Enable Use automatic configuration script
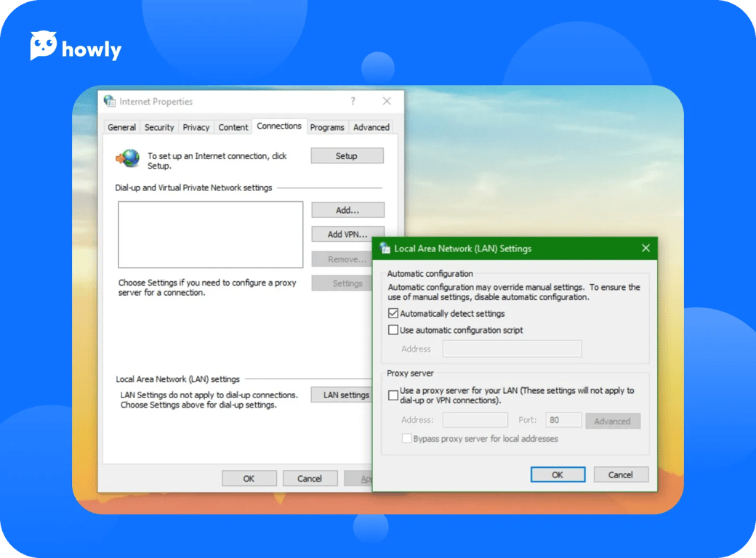This screenshot has height=558, width=756. [x=393, y=330]
